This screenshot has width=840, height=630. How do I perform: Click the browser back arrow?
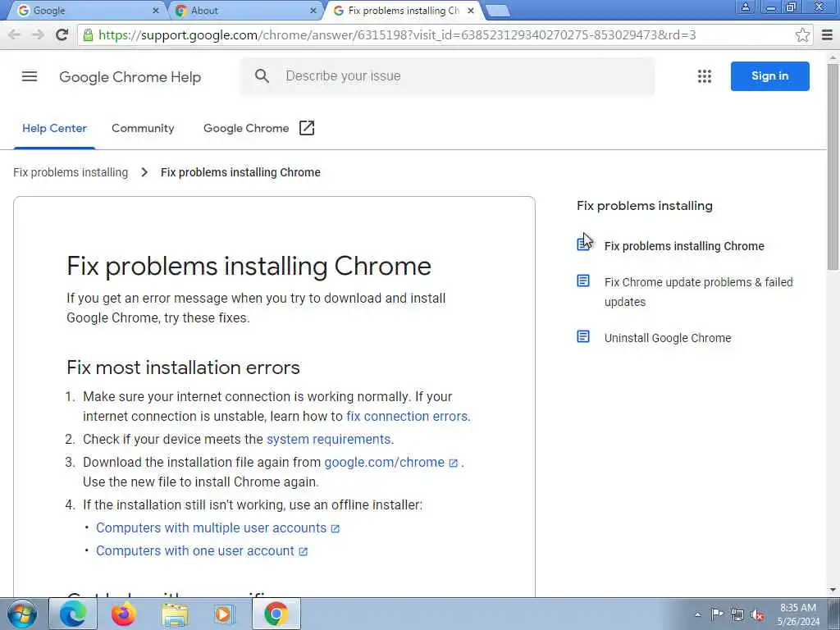pyautogui.click(x=15, y=34)
